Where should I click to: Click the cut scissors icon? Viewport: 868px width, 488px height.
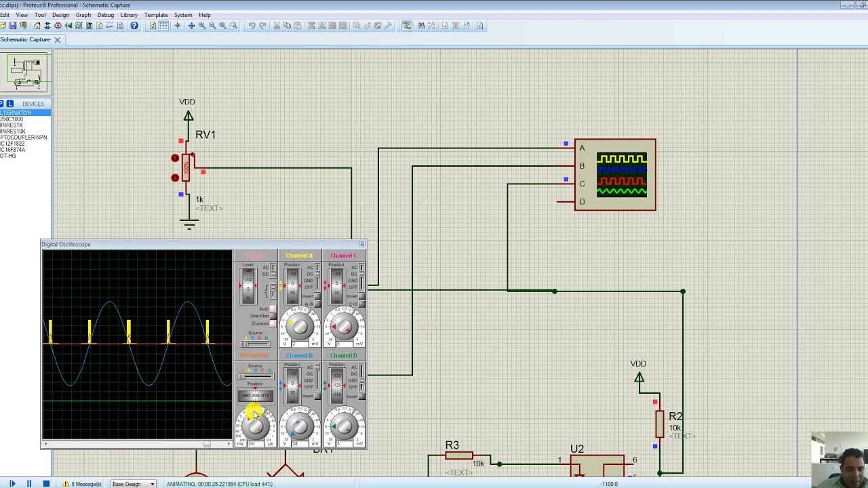coord(277,26)
